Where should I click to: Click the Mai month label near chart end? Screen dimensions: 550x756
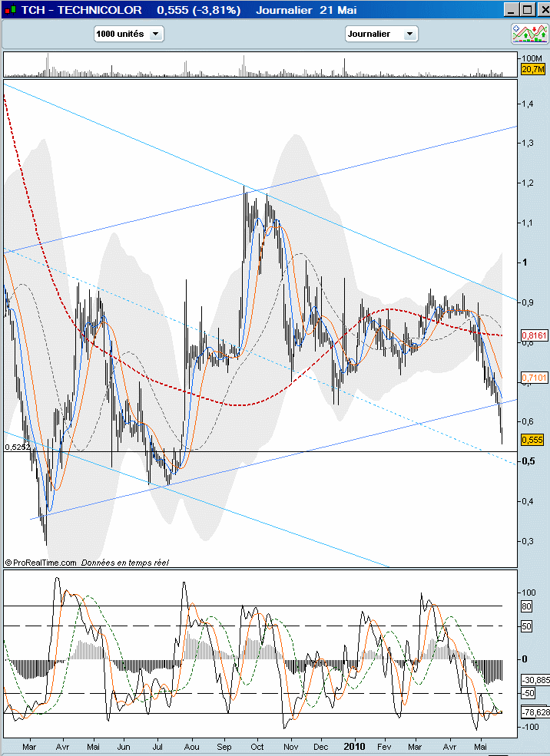pyautogui.click(x=481, y=747)
